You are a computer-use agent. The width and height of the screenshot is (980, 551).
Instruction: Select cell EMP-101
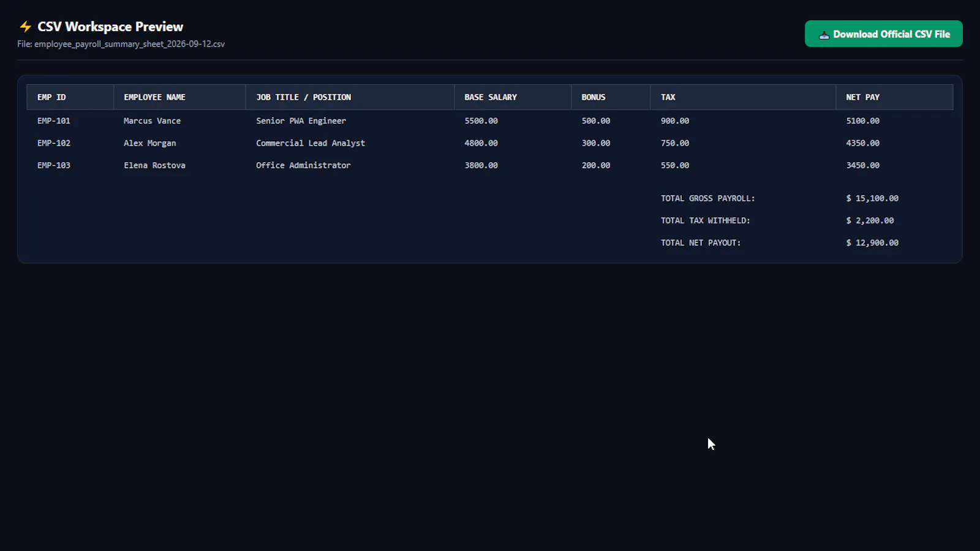coord(54,121)
